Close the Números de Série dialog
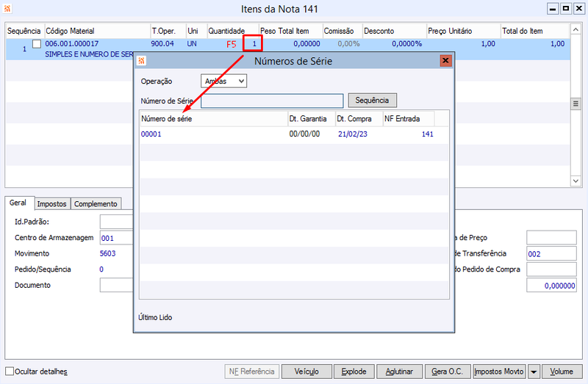Viewport: 588px width, 384px height. 445,61
